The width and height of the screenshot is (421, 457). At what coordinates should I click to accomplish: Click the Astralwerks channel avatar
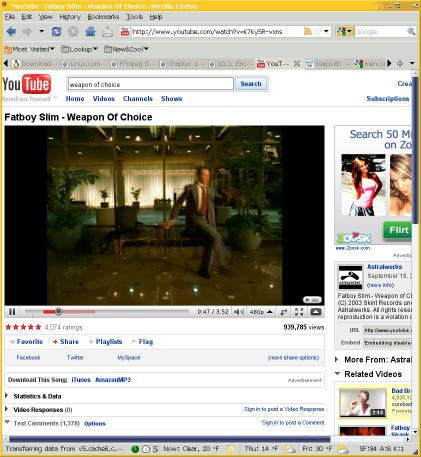(350, 277)
